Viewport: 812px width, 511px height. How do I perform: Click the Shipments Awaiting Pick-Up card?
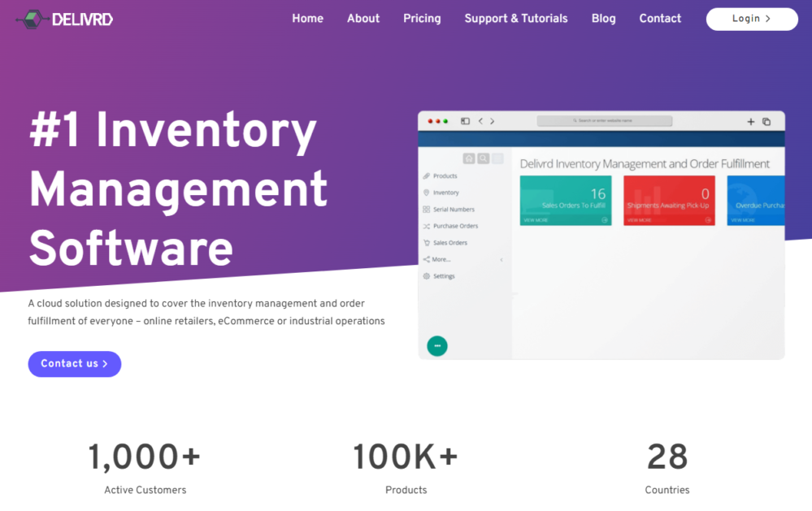(669, 201)
